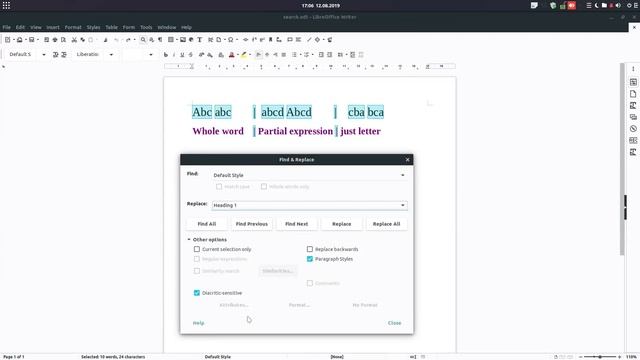
Task: Open the Edit menu
Action: (x=20, y=27)
